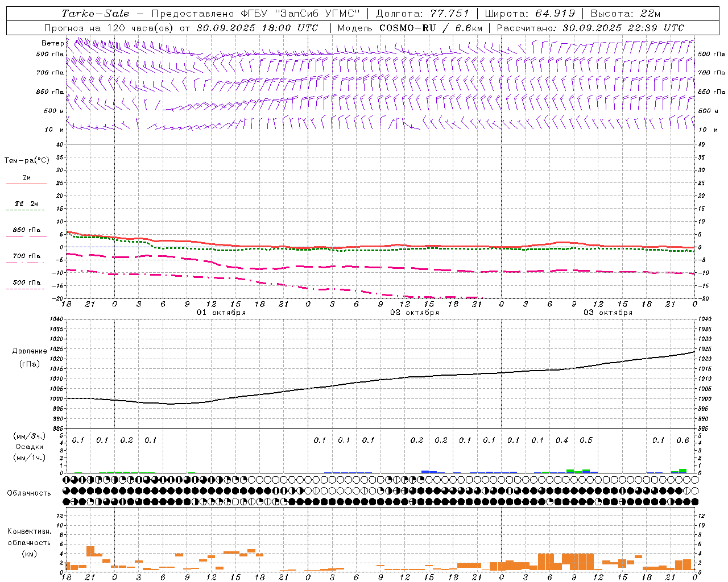Click the 500 м wind level label on left
Screen dimensions: 728x582
click(x=53, y=111)
